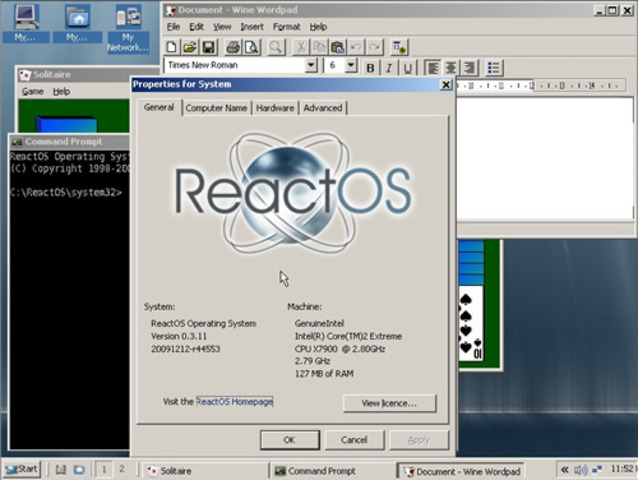Viewport: 638px width, 480px height.
Task: Open the Format menu in Wordpad
Action: [x=286, y=27]
